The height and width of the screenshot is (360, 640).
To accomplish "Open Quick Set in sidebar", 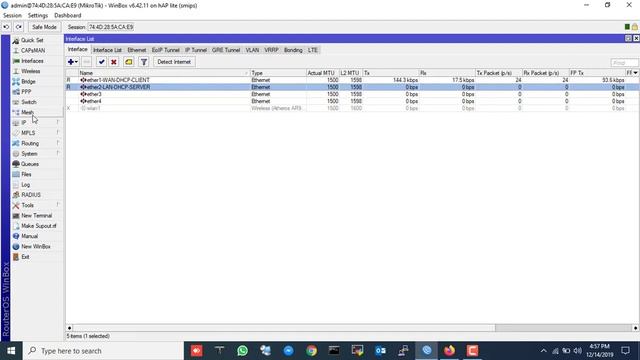I will pyautogui.click(x=32, y=40).
